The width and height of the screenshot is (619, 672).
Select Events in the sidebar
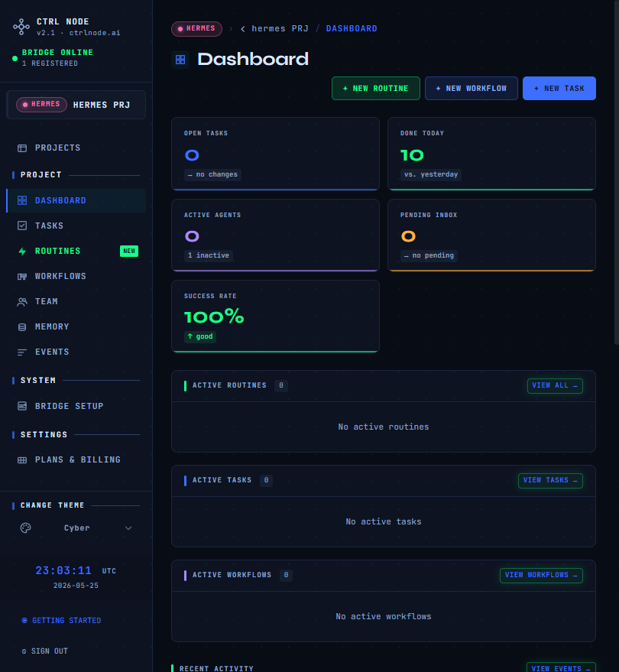pos(76,352)
